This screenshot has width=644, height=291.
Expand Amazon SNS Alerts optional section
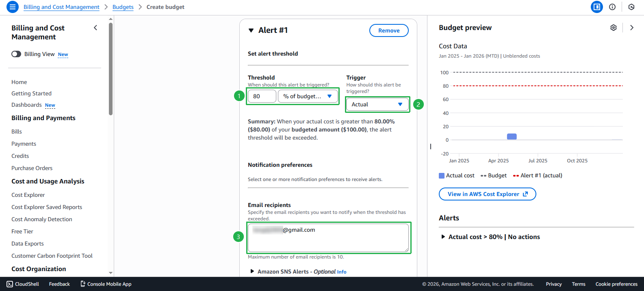coord(252,272)
